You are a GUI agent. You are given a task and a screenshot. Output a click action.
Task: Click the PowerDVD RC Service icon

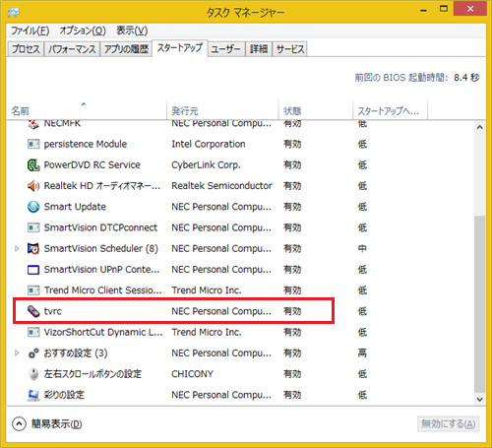[33, 165]
